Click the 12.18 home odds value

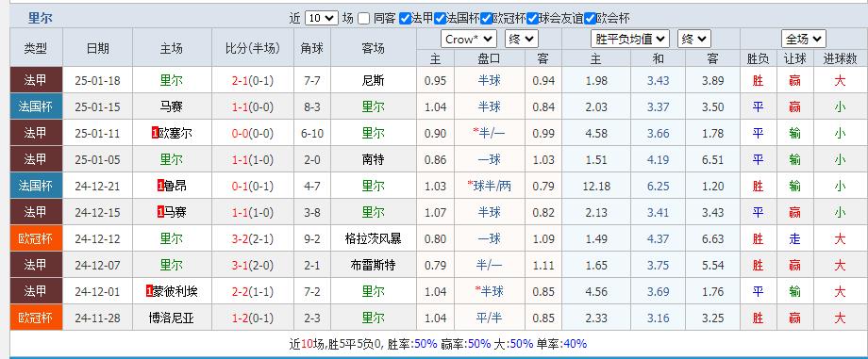(596, 186)
